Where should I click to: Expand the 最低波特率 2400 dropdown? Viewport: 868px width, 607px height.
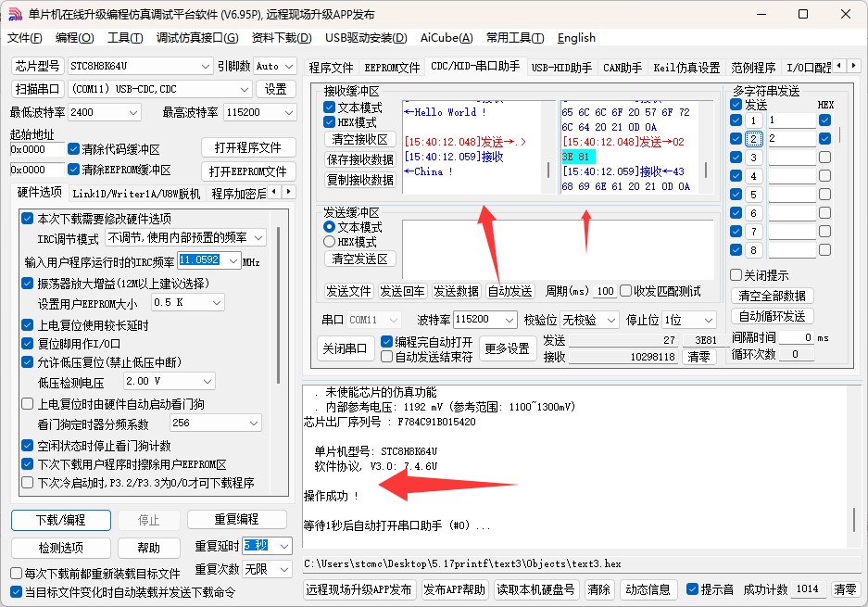[132, 112]
